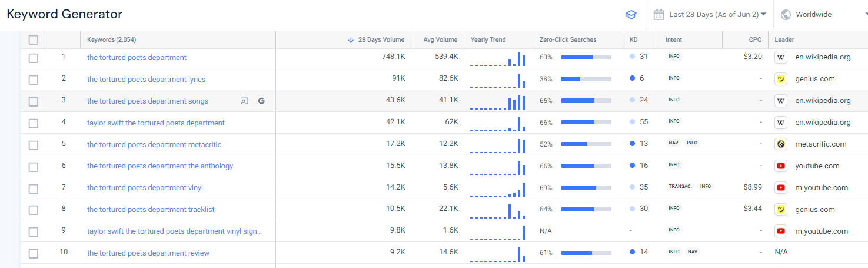The width and height of the screenshot is (868, 268).
Task: Sort by 28 Days Volume column
Action: coord(381,40)
